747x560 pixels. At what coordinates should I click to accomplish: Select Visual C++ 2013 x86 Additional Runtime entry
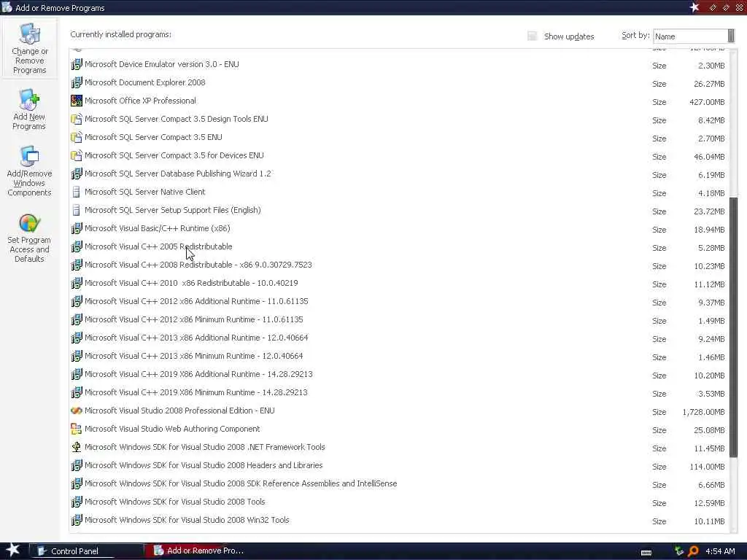point(399,338)
